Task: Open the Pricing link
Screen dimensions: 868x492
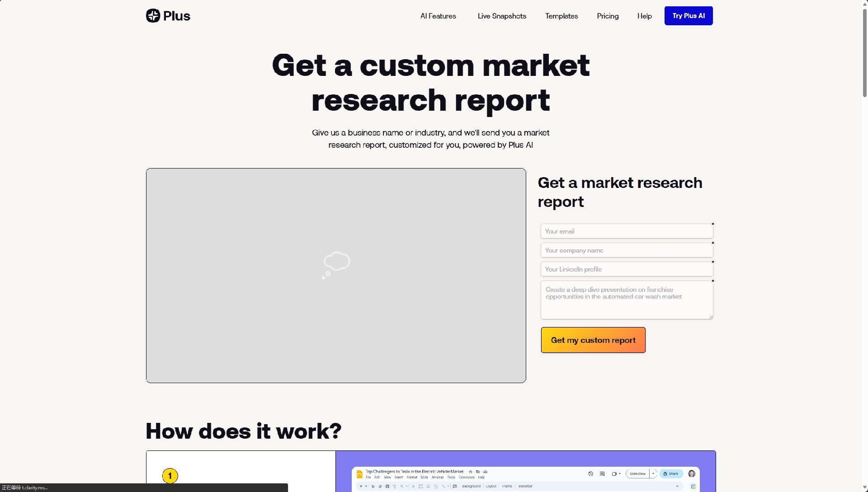Action: [608, 16]
